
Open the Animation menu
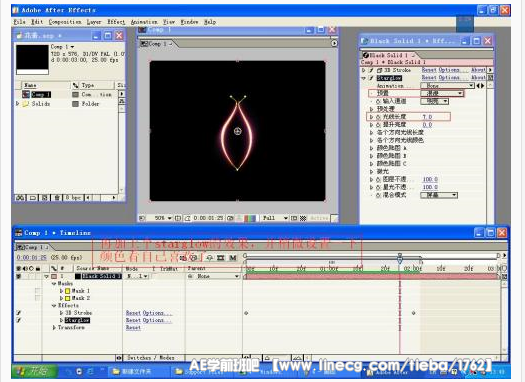tap(144, 22)
